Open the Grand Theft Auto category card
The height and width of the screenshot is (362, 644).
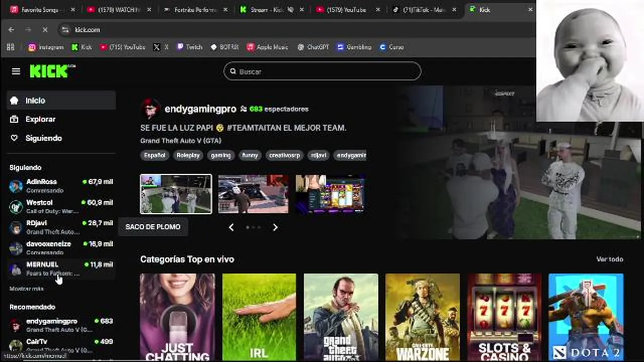pos(341,317)
